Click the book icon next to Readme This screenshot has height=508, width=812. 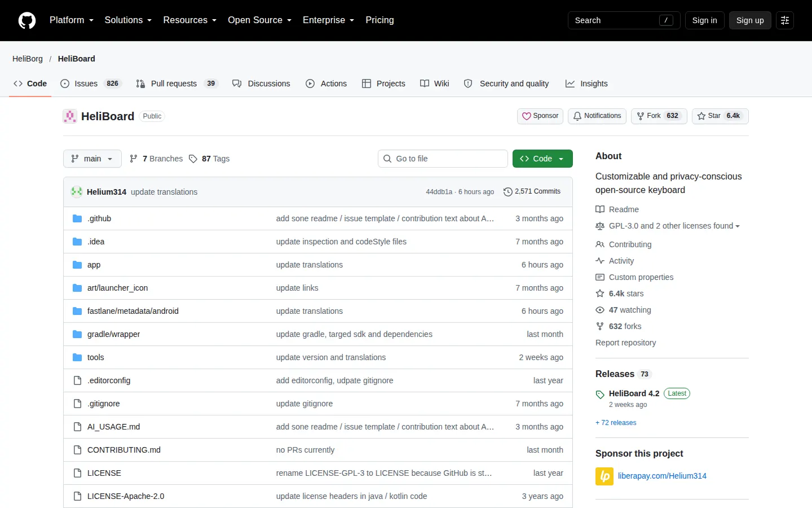coord(600,209)
